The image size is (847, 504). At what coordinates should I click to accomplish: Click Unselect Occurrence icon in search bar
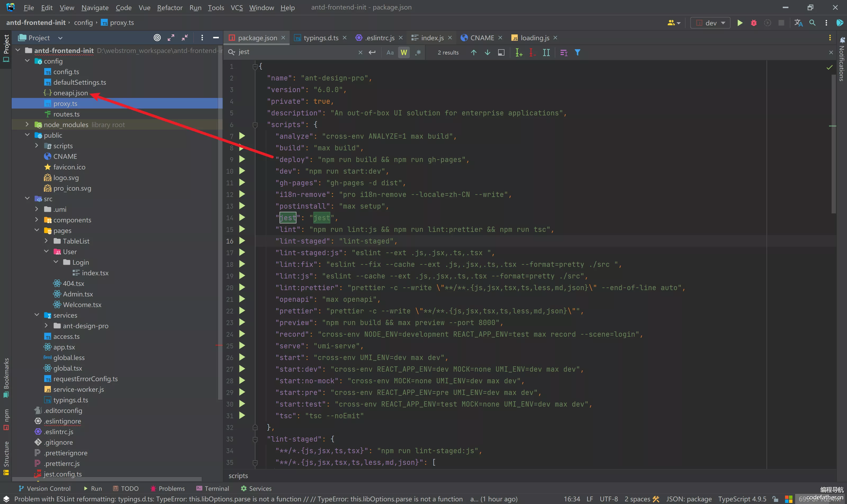point(532,52)
